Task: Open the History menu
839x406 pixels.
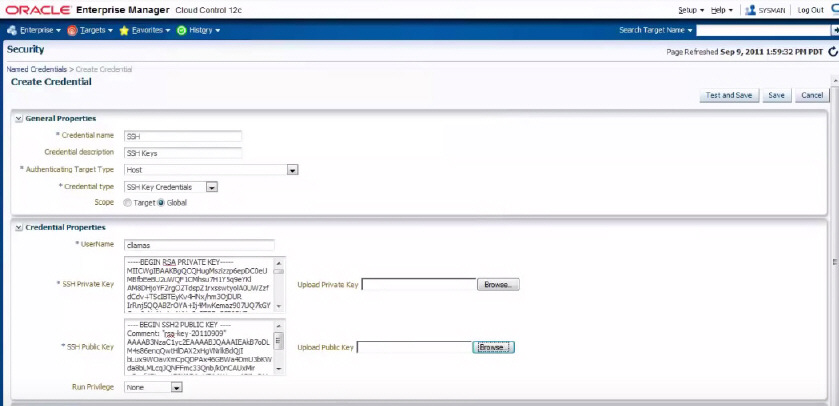Action: tap(204, 30)
